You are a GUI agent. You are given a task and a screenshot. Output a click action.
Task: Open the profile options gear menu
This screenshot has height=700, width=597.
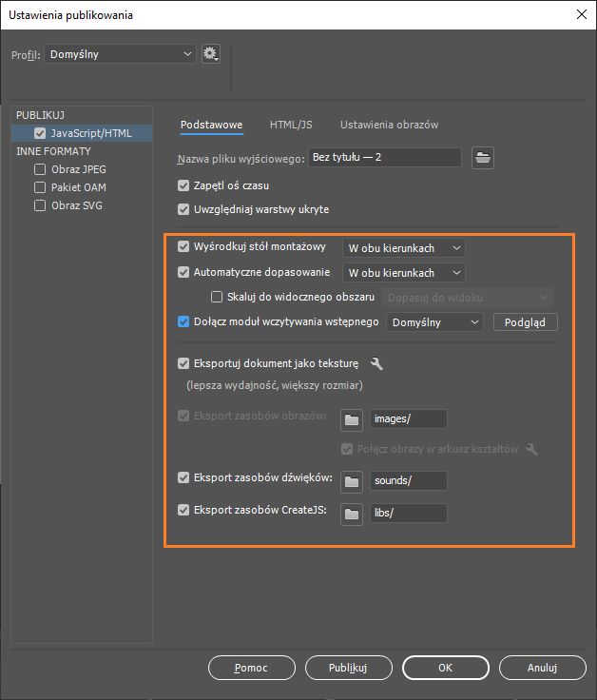coord(210,54)
